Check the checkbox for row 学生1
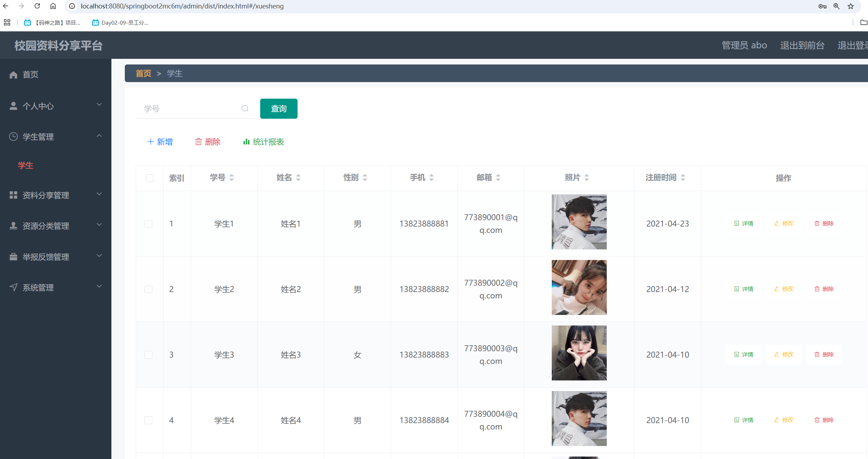The height and width of the screenshot is (459, 868). (148, 224)
